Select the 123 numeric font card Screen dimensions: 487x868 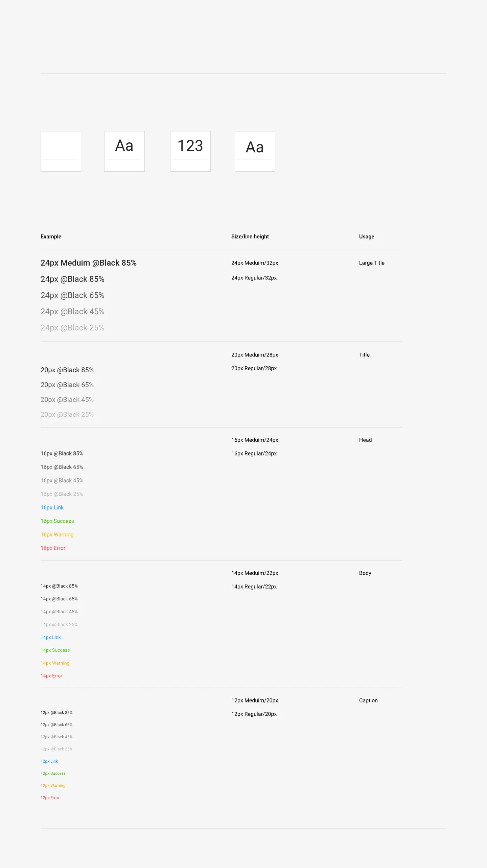pos(190,151)
